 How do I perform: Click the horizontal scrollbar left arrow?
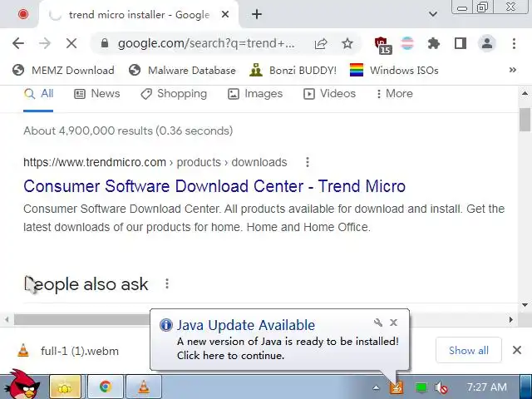click(x=7, y=319)
